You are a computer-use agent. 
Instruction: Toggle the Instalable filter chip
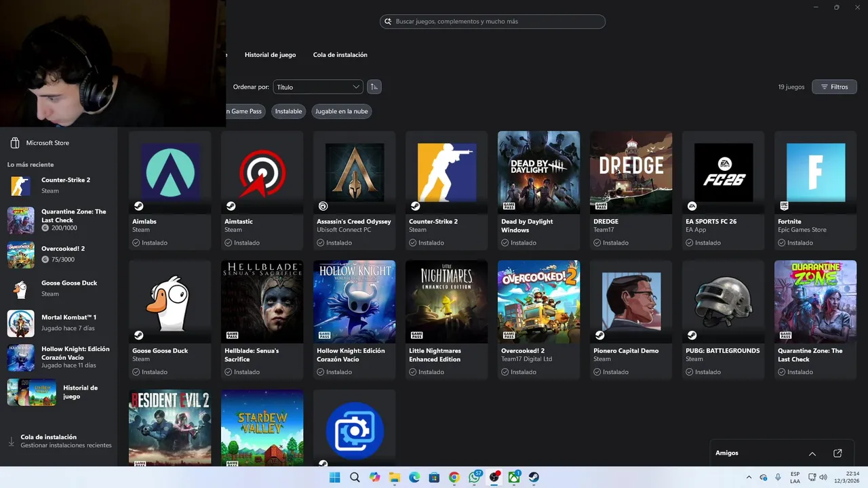[x=288, y=111]
